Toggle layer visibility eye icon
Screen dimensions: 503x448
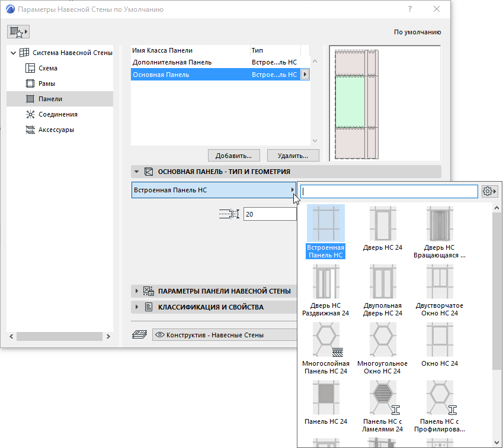159,335
